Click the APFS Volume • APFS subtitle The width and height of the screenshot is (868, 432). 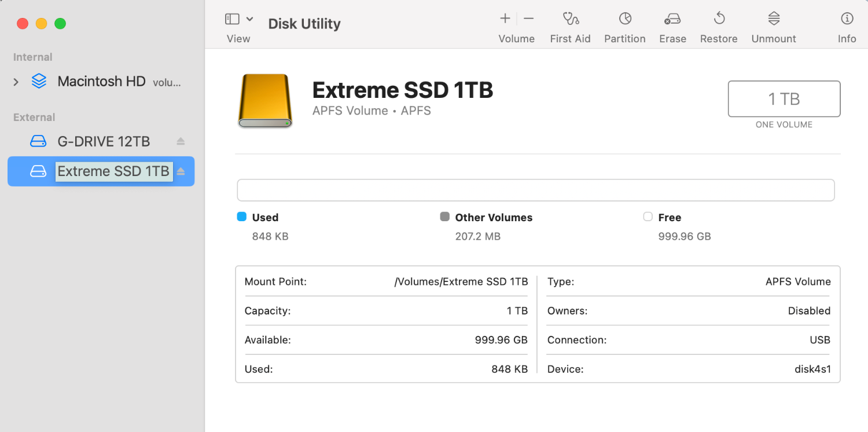point(372,111)
